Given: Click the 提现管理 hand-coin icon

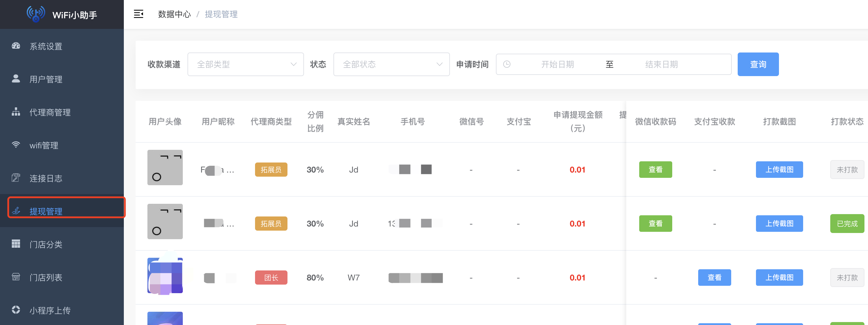Looking at the screenshot, I should pyautogui.click(x=16, y=211).
